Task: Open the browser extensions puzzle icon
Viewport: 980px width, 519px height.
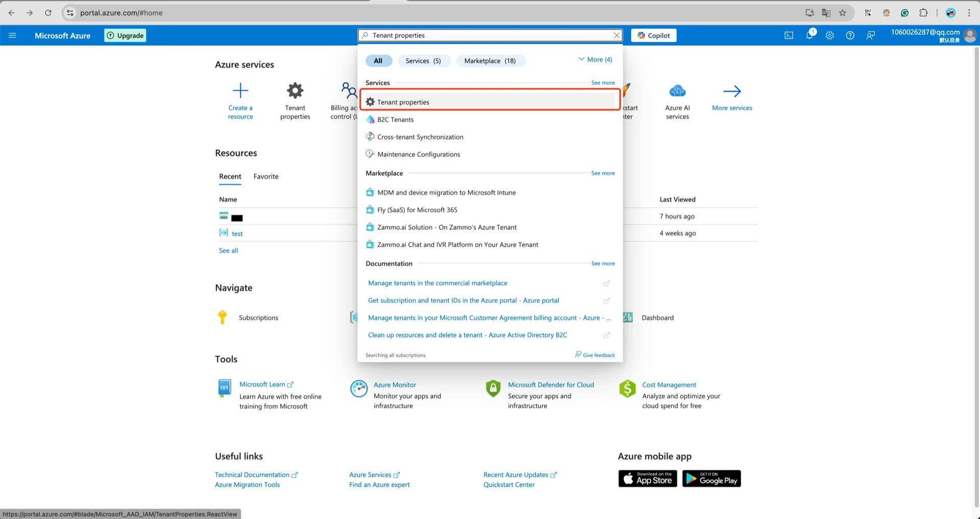Action: (923, 13)
